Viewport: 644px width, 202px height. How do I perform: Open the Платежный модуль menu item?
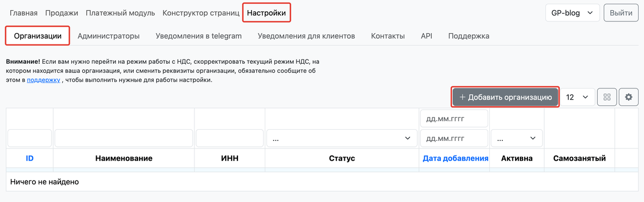click(x=120, y=13)
